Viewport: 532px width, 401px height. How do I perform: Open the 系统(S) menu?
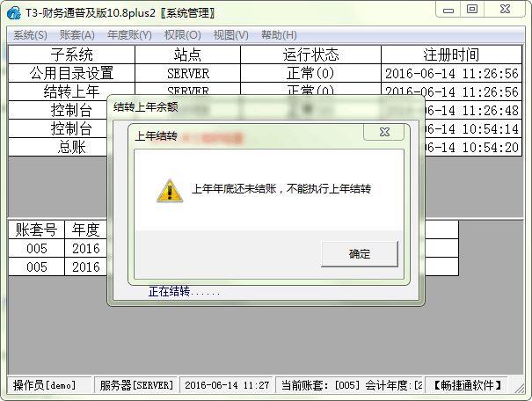click(30, 35)
